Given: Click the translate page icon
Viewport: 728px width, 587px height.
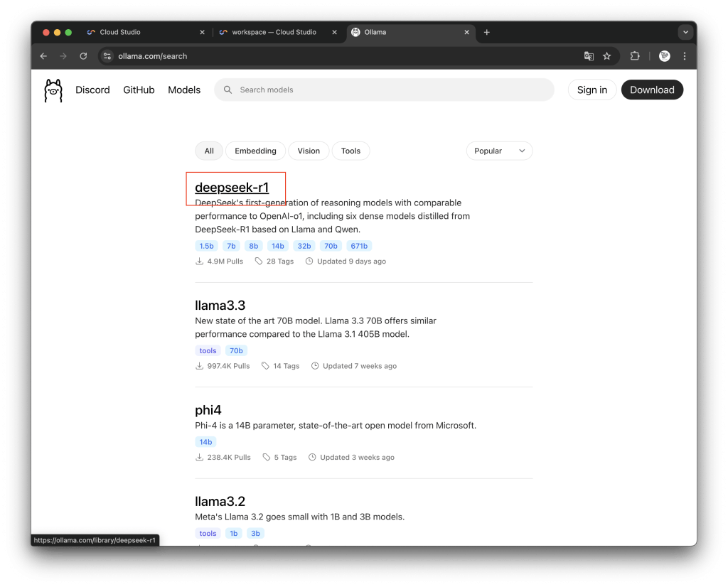Looking at the screenshot, I should 589,56.
